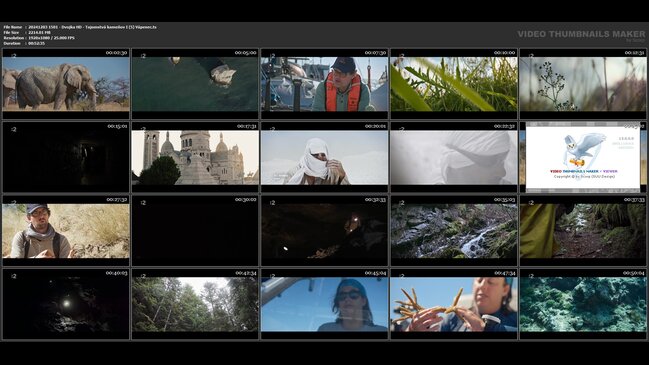
Task: Click the dark cave light thumbnail at 00:40:03
Action: coord(66,304)
